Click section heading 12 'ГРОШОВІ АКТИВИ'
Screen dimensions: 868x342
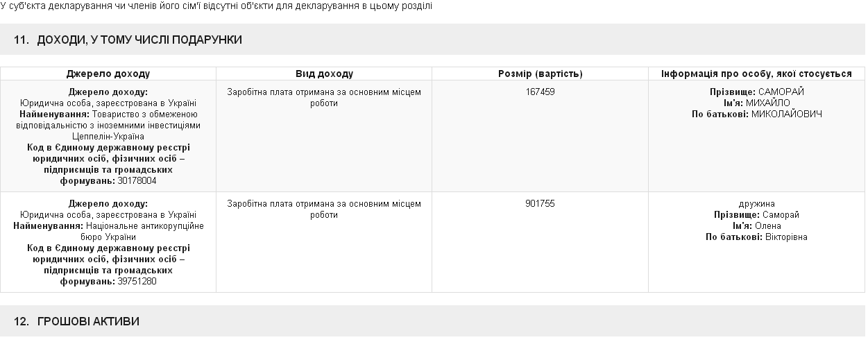(x=77, y=322)
